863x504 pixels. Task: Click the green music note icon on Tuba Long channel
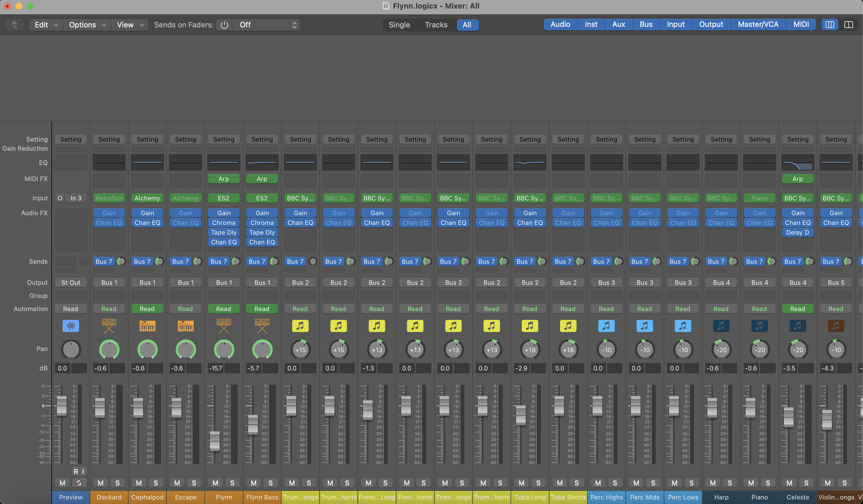pos(530,325)
